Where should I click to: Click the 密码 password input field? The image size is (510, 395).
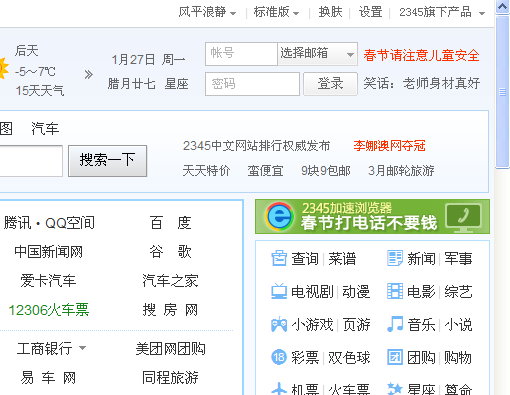[x=252, y=84]
